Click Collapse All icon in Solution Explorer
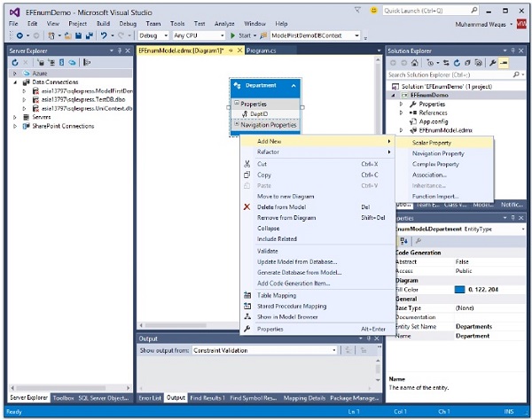 tap(467, 63)
